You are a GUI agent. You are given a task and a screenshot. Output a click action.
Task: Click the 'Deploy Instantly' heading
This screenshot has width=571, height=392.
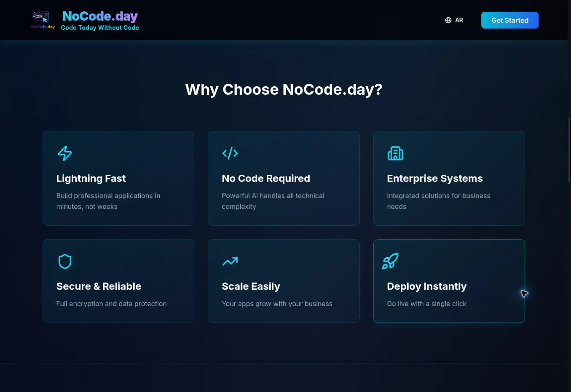tap(427, 286)
